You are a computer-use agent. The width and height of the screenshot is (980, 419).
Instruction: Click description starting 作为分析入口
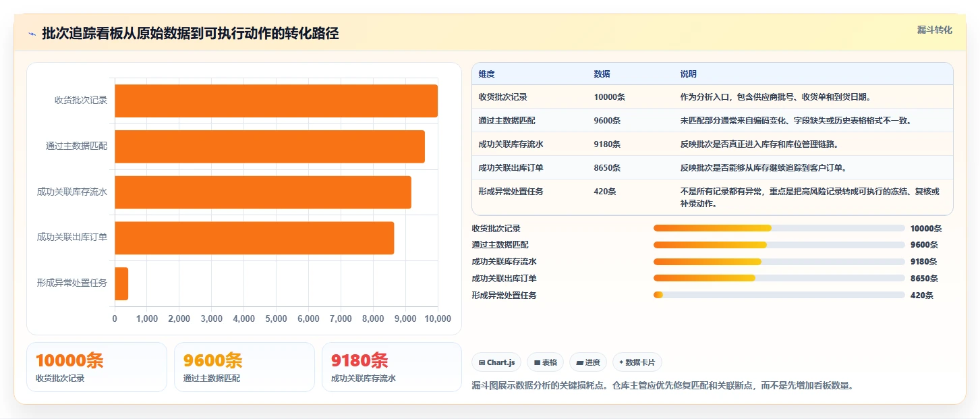[x=776, y=97]
